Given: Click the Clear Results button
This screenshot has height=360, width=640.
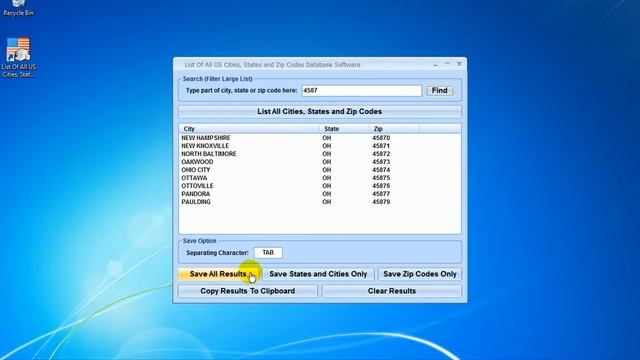Looking at the screenshot, I should point(391,291).
